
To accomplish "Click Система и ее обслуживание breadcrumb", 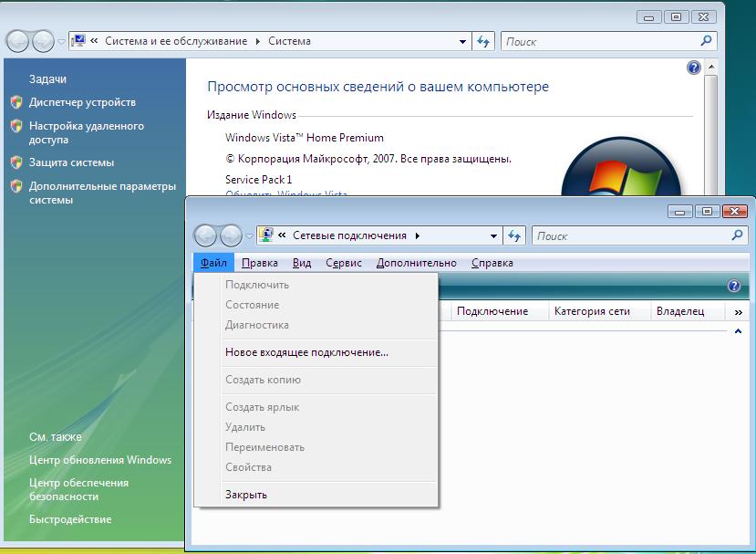I will [x=176, y=41].
